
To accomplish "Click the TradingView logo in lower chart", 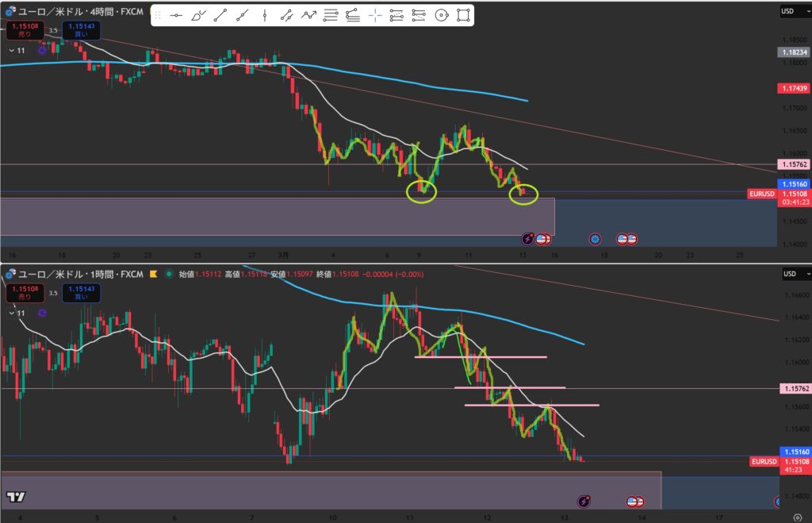I will [15, 497].
